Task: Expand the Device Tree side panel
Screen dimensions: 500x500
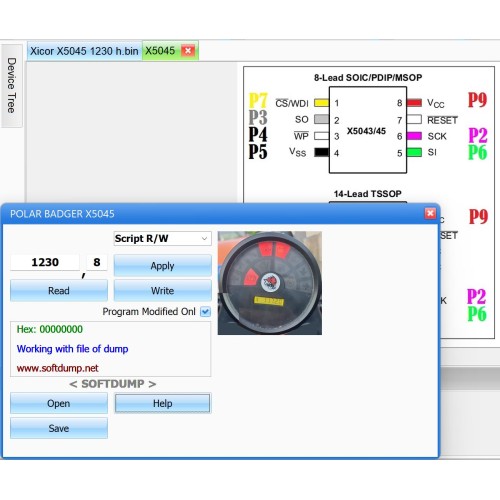Action: [x=12, y=85]
